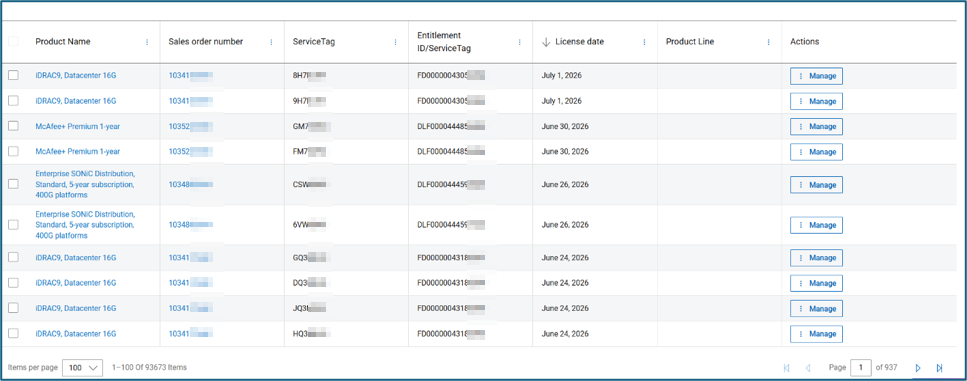This screenshot has height=381, width=967.
Task: Click Manage for the HQ3 row
Action: point(817,334)
